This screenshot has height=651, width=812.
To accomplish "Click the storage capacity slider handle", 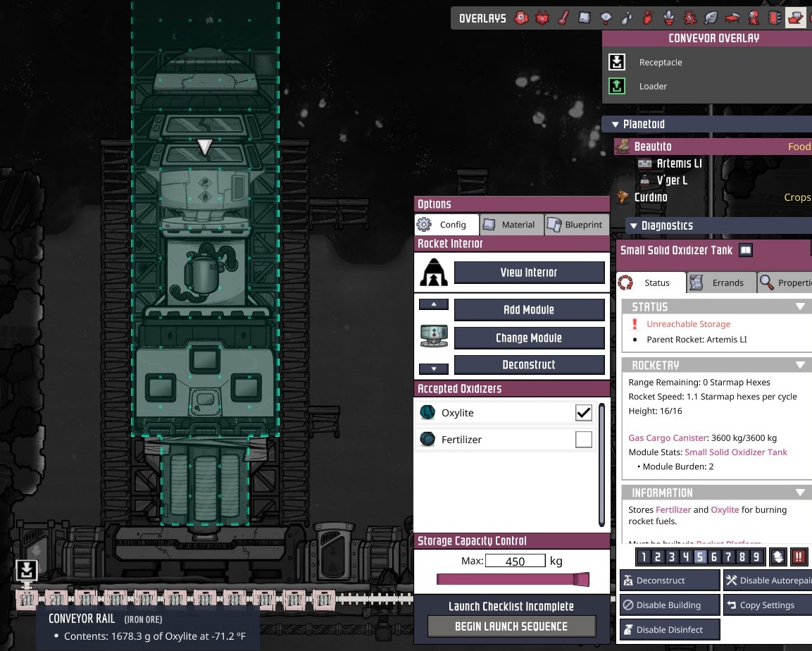I will (582, 579).
